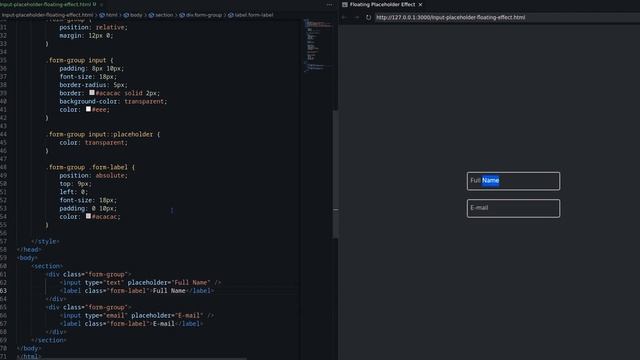Open color picker for #eee swatch
This screenshot has width=640, height=360.
click(88, 109)
